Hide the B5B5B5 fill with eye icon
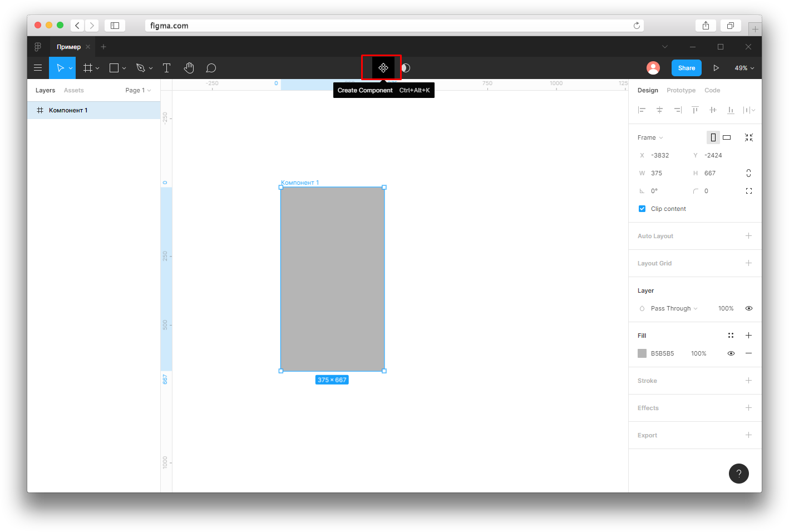 (731, 353)
